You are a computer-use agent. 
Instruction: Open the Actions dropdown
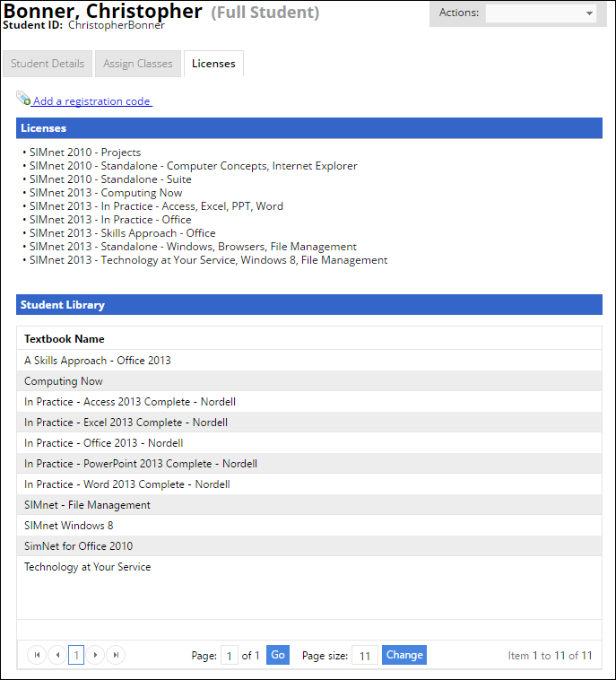tap(541, 13)
